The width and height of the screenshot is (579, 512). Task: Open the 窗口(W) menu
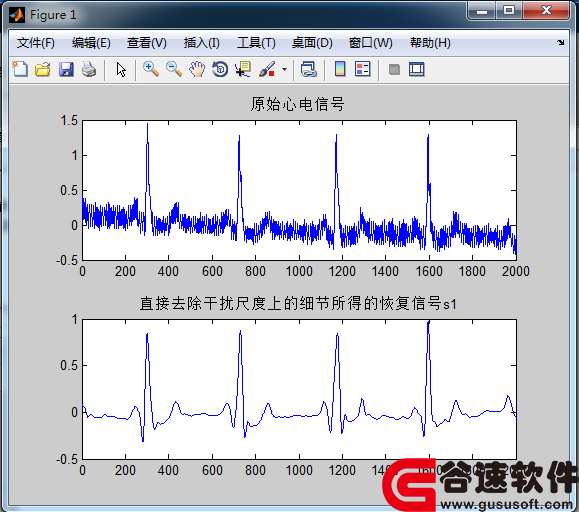pyautogui.click(x=370, y=43)
